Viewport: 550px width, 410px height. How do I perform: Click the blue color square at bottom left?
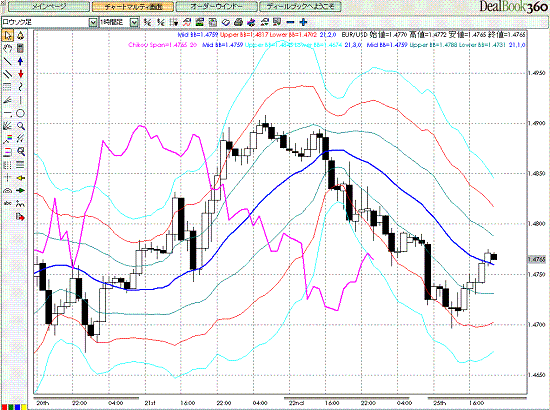tap(17, 407)
